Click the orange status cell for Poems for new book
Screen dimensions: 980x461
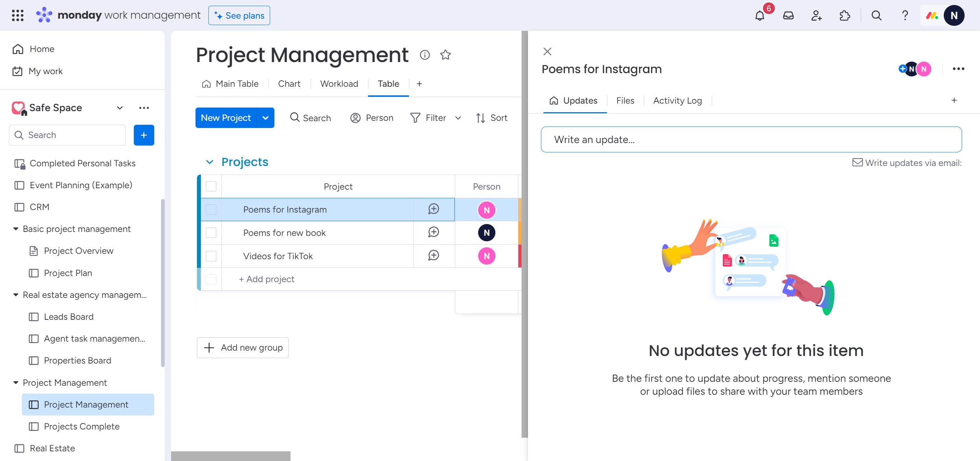[519, 233]
